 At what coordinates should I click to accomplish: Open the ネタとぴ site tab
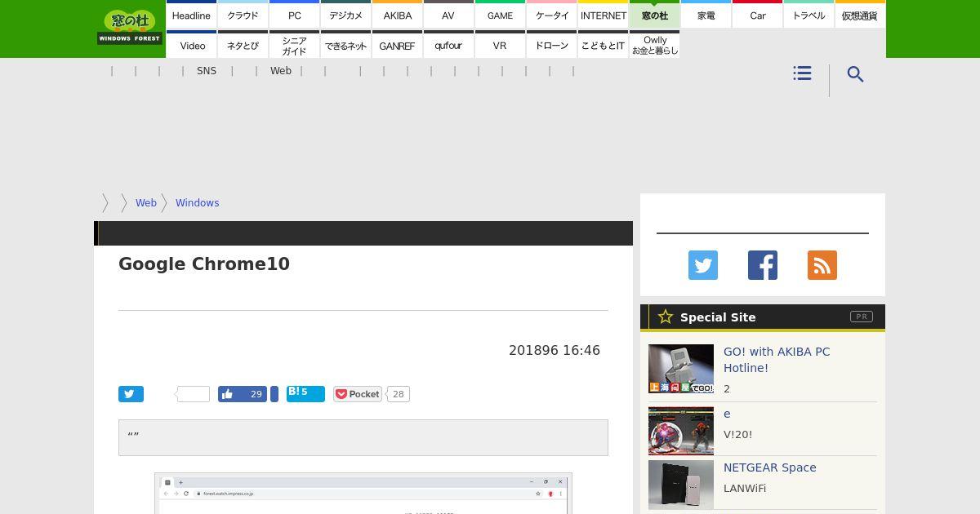pos(243,45)
